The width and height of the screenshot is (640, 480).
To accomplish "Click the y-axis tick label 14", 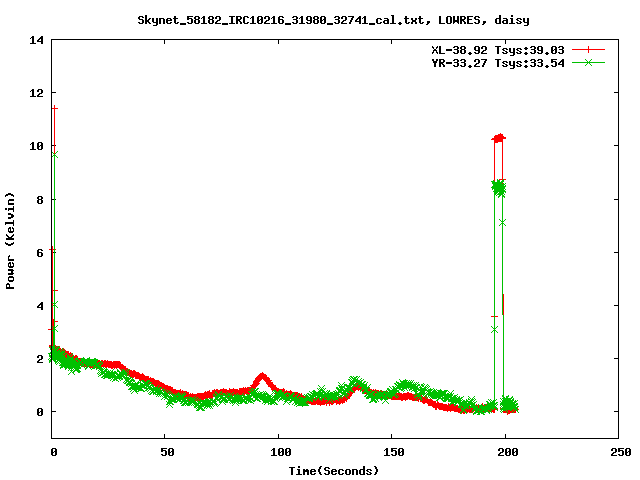I will [36, 40].
